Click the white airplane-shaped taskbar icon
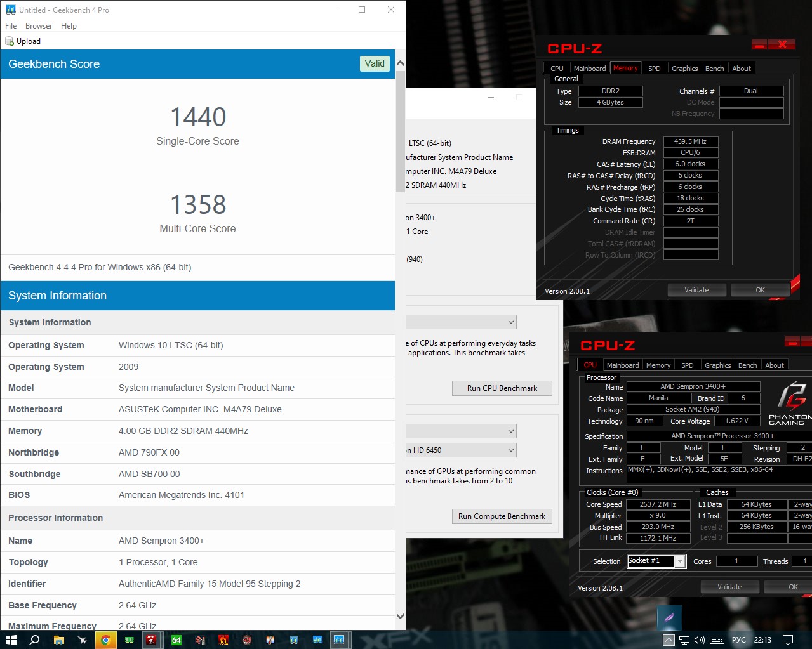This screenshot has height=649, width=812. pyautogui.click(x=82, y=639)
